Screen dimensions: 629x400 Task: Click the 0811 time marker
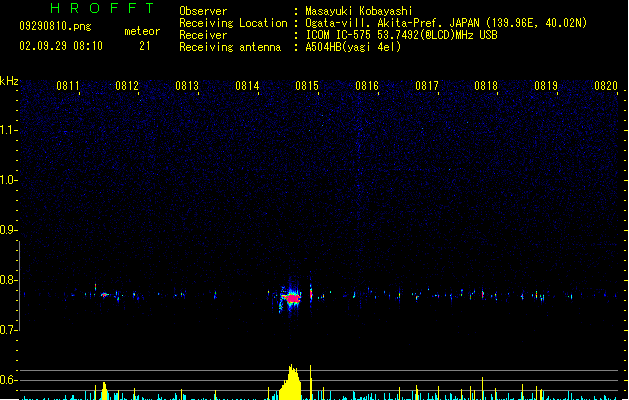pos(67,86)
